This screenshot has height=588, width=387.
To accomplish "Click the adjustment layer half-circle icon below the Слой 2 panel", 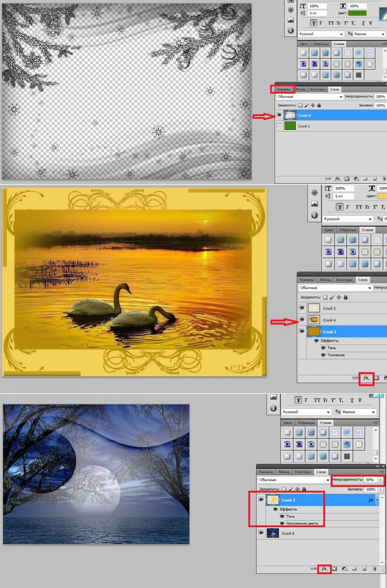I will [x=344, y=569].
